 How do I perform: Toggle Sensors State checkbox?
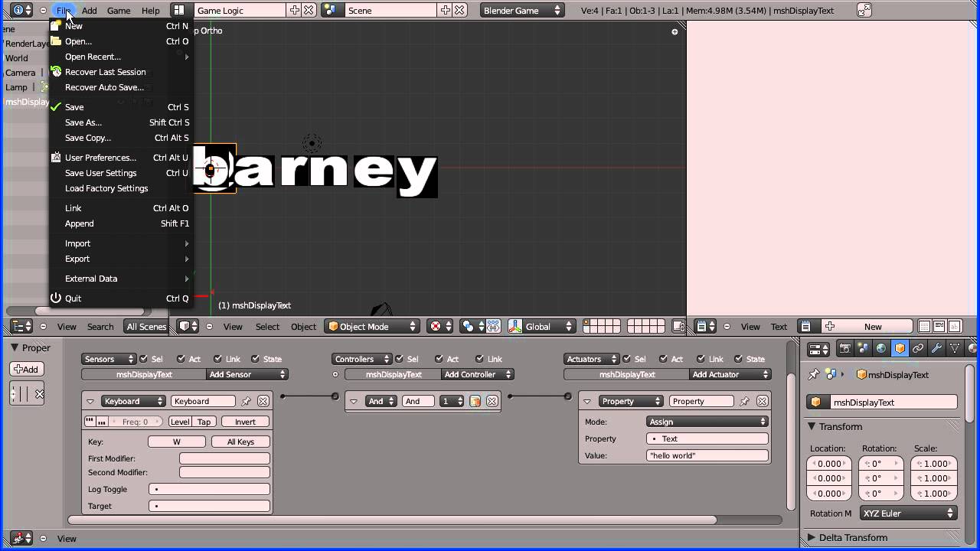[255, 358]
